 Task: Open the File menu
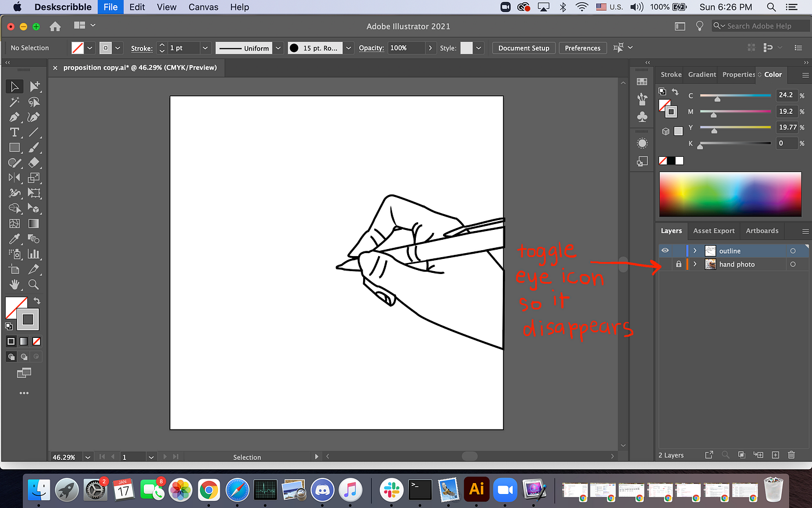pos(110,7)
